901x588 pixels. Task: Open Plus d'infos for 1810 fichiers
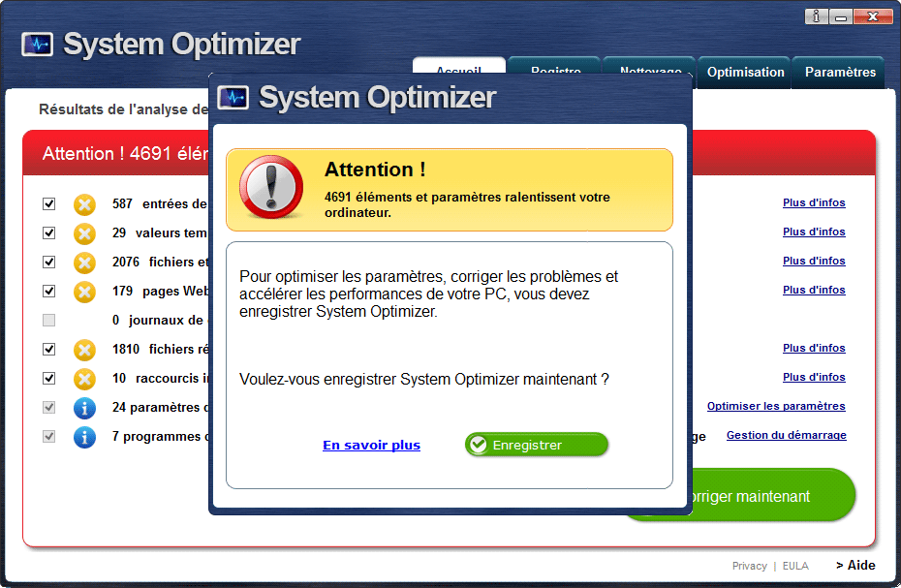(x=814, y=348)
